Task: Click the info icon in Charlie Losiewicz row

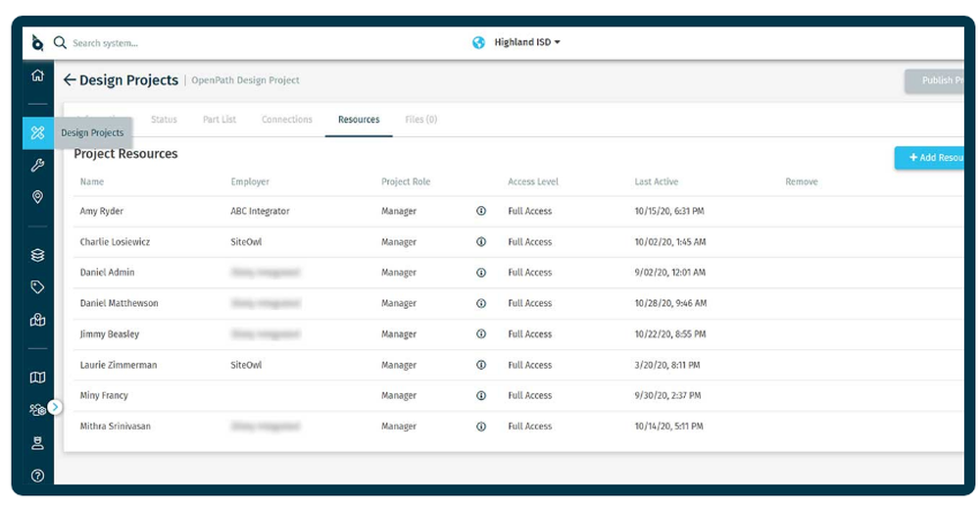Action: 481,242
